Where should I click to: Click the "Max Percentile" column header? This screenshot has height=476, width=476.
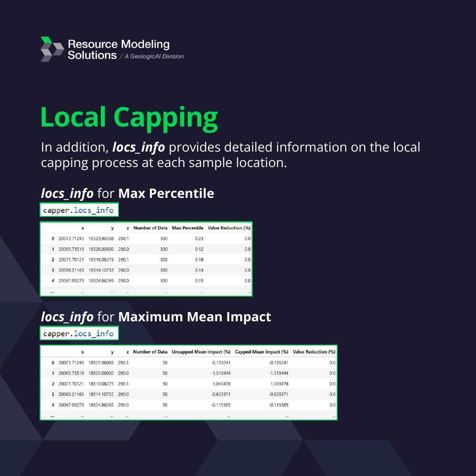[x=188, y=228]
